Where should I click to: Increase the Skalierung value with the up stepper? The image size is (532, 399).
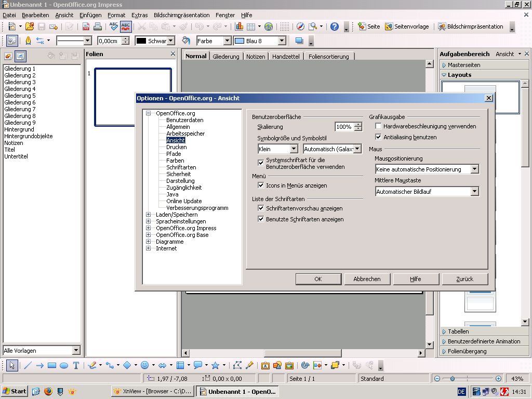[358, 125]
